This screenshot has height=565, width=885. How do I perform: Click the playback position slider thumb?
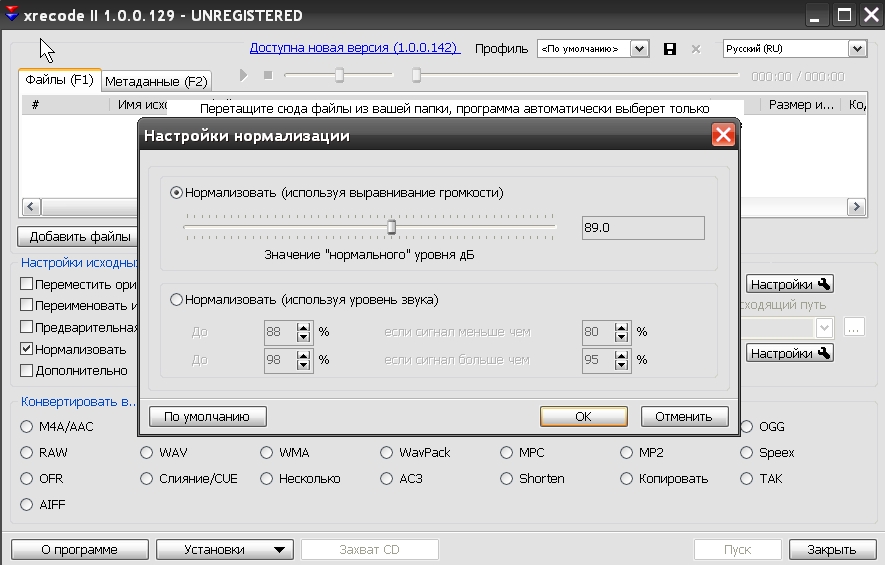[x=416, y=75]
